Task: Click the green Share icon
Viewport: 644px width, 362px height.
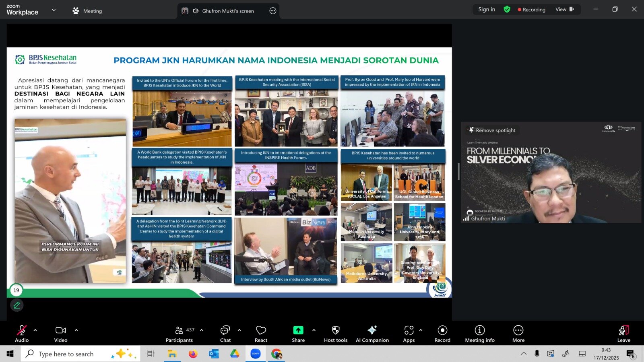Action: click(x=298, y=330)
